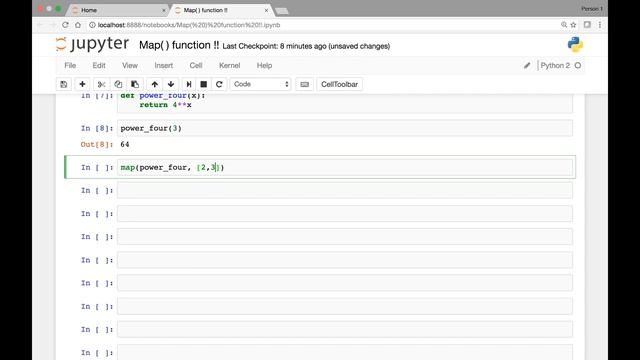This screenshot has height=360, width=640.
Task: Click the browser extension icon beside star
Action: click(587, 25)
